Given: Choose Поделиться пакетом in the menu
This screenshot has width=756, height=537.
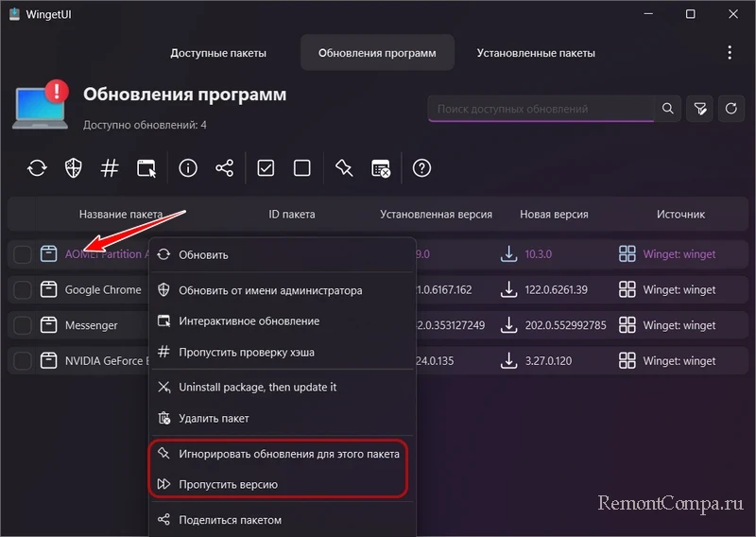Looking at the screenshot, I should [x=283, y=520].
